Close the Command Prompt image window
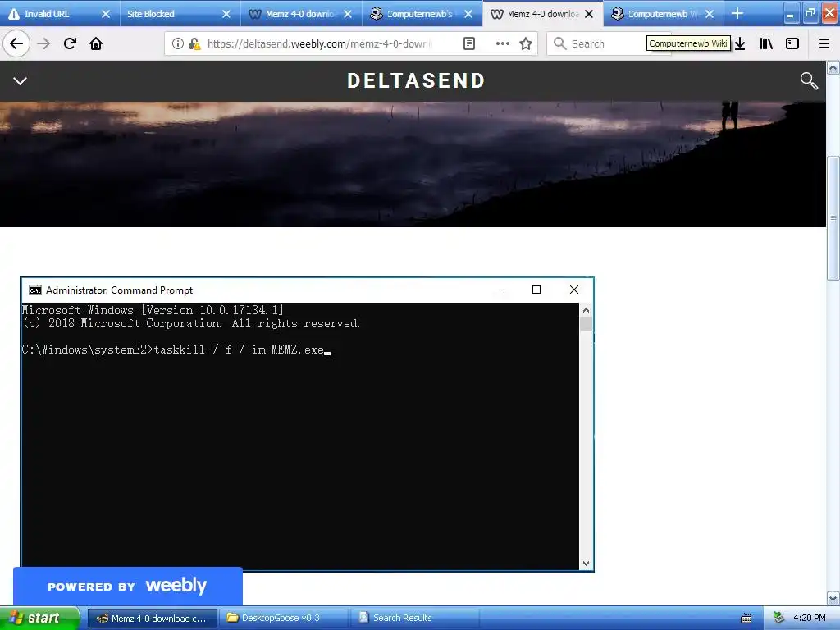Viewport: 840px width, 630px height. (x=574, y=290)
